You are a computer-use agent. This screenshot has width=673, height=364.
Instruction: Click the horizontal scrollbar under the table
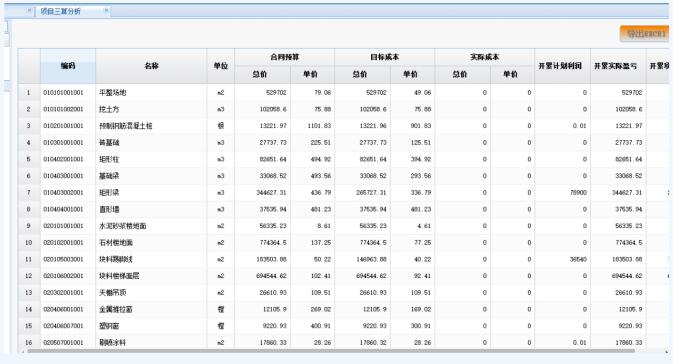(x=330, y=351)
